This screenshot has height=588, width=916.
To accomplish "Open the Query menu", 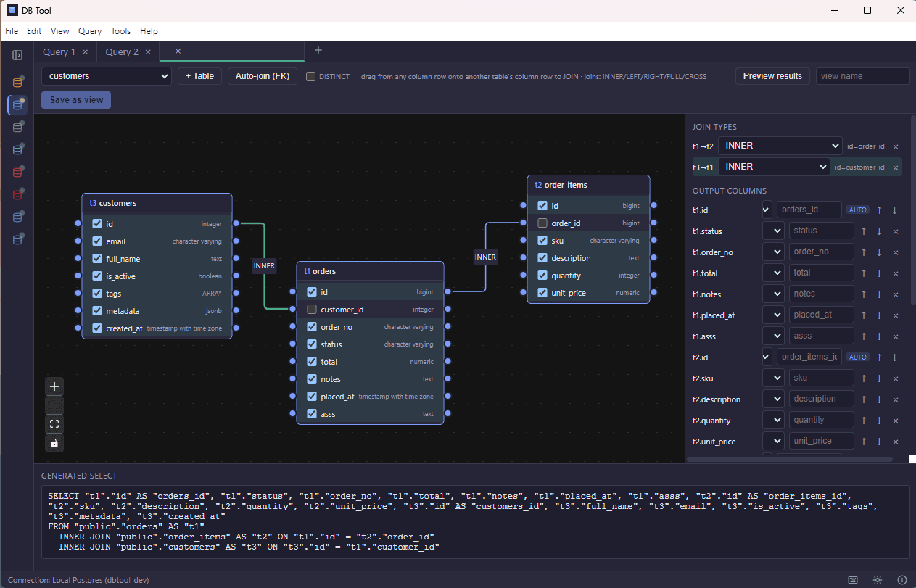I will click(x=90, y=31).
